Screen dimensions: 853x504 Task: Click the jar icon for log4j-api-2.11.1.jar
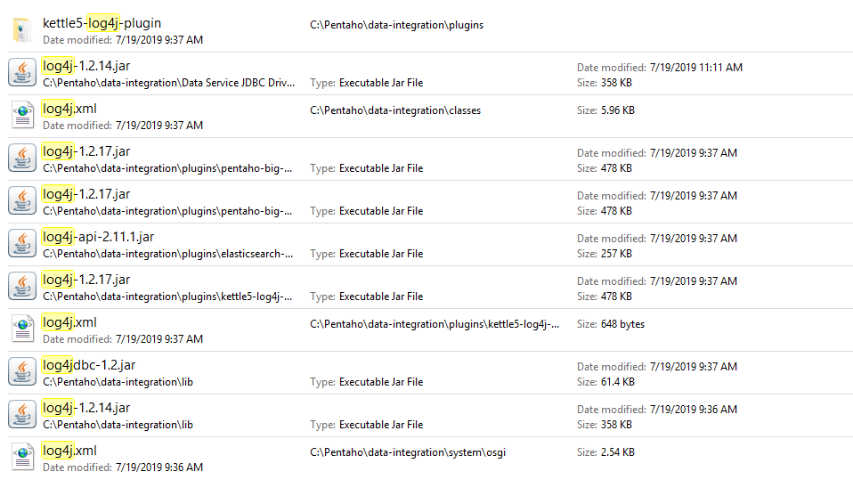[x=22, y=244]
